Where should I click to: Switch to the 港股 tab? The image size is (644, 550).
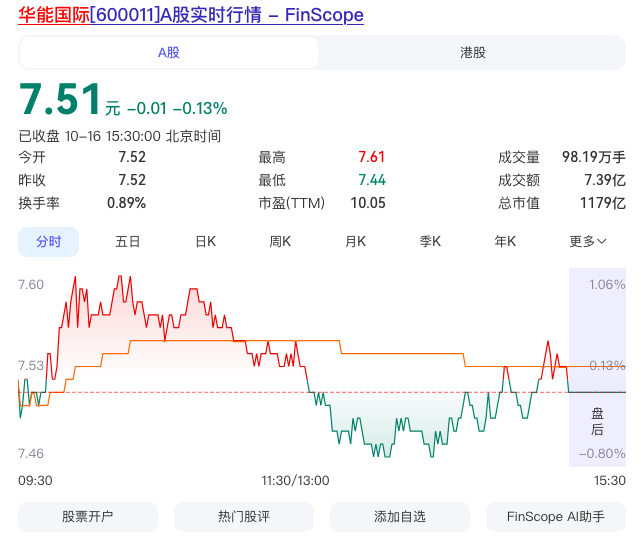[472, 53]
